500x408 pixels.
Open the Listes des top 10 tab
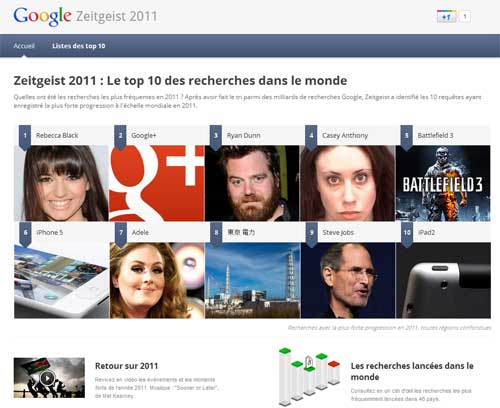click(79, 46)
